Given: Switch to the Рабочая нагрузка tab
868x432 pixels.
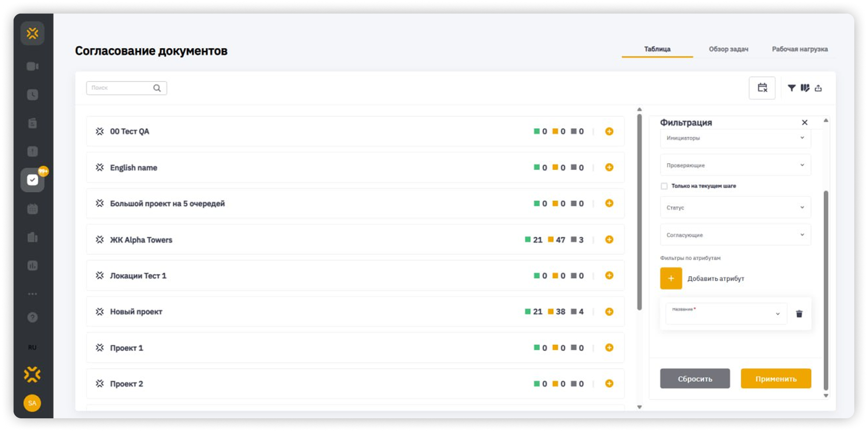Looking at the screenshot, I should (x=799, y=49).
